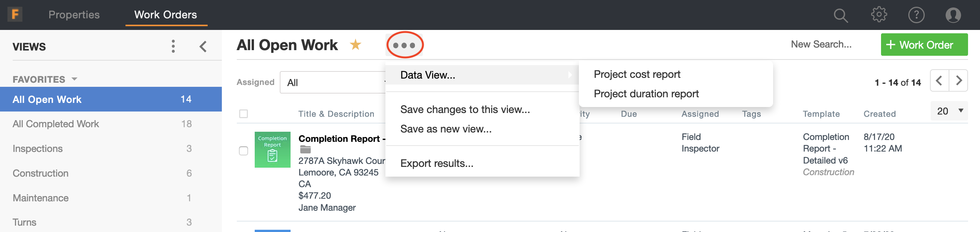Select Project cost report from the submenu
Image resolution: width=980 pixels, height=232 pixels.
[637, 74]
